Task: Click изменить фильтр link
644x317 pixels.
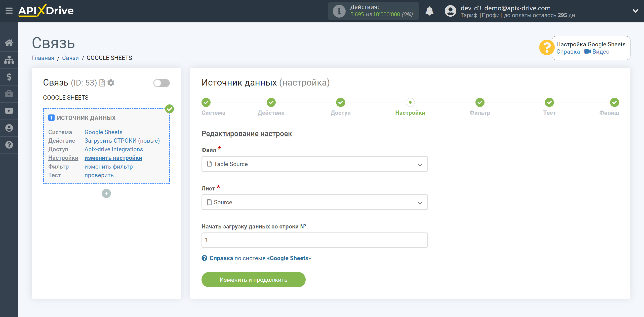Action: 109,167
